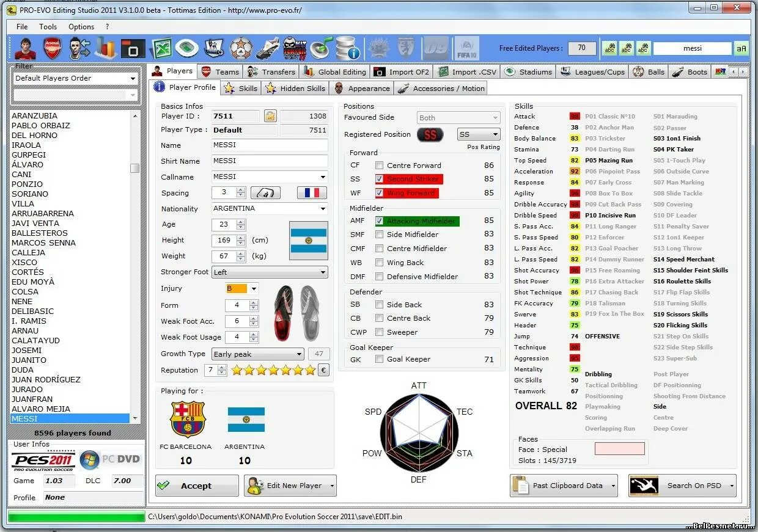Toggle the Goal Keeper position checkbox
758x532 pixels.
point(380,359)
